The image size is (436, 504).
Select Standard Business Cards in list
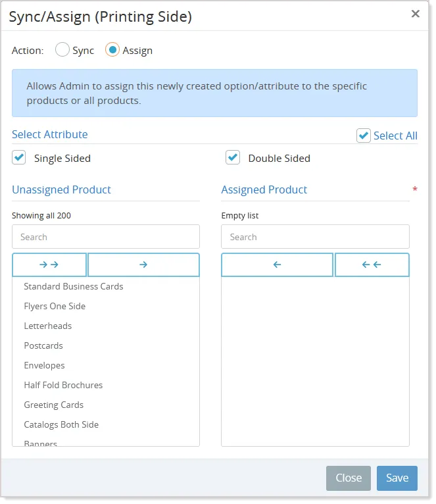106,286
